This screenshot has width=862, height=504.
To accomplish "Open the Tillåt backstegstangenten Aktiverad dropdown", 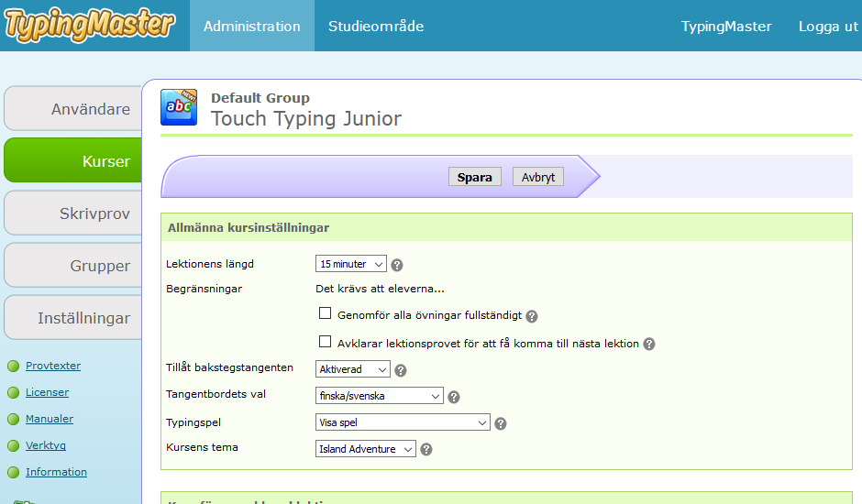I will [353, 369].
